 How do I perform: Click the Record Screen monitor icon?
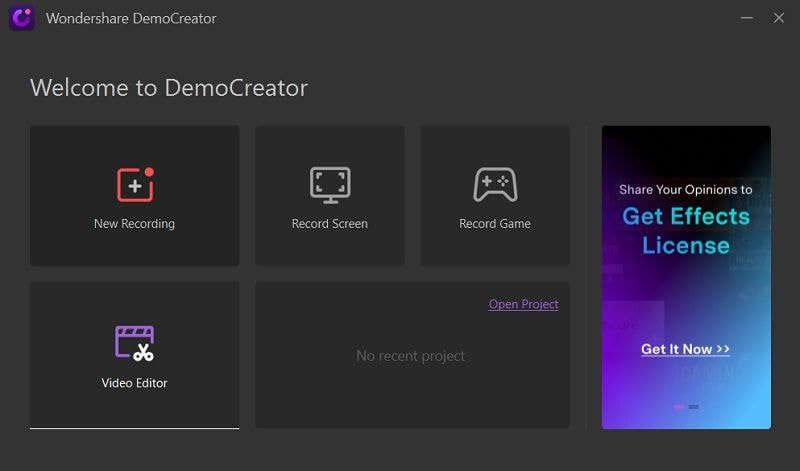click(x=330, y=185)
